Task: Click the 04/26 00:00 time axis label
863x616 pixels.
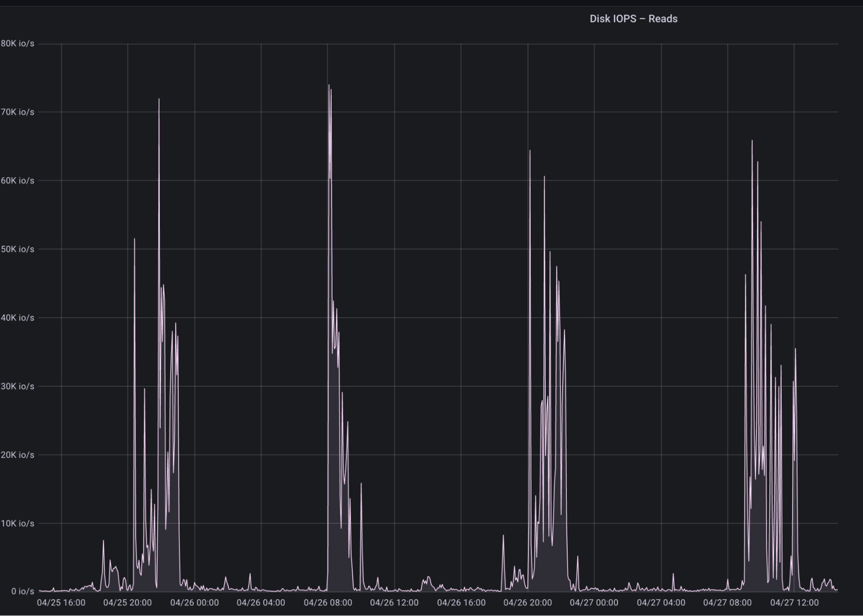Action: pyautogui.click(x=194, y=603)
